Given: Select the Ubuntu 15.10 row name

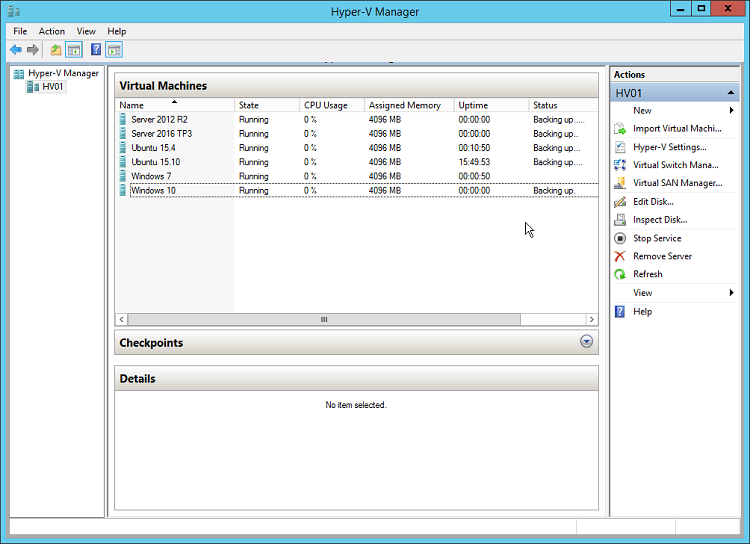Looking at the screenshot, I should coord(155,162).
